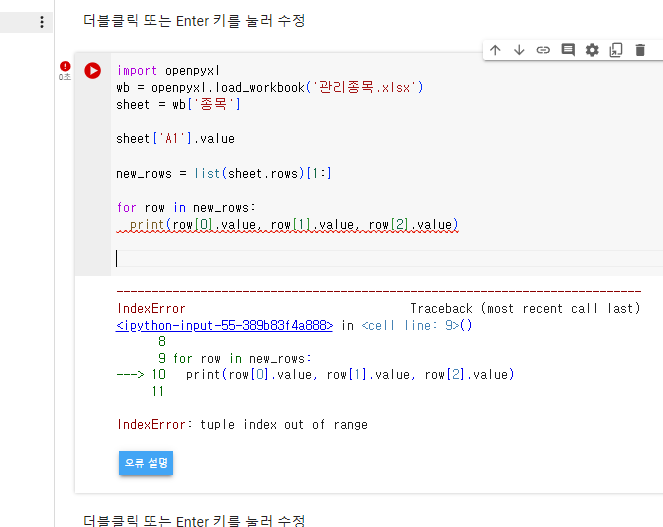Click the 오류 설명 button

point(146,463)
